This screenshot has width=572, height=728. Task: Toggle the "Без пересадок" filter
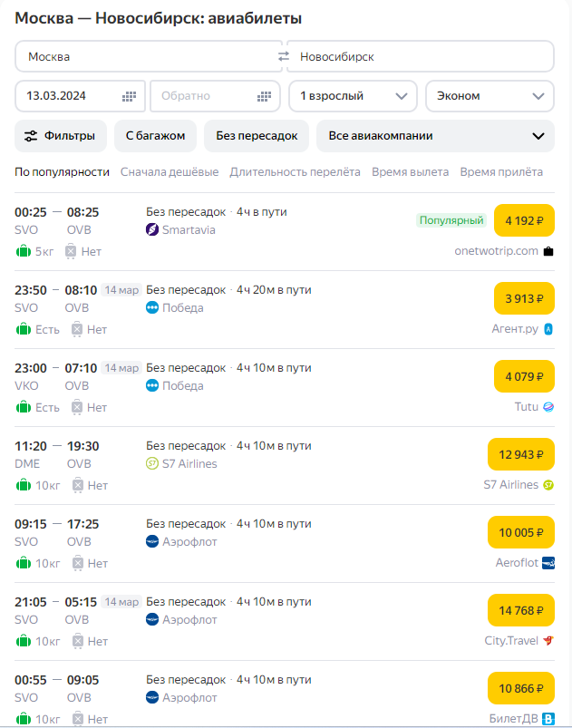click(x=257, y=136)
